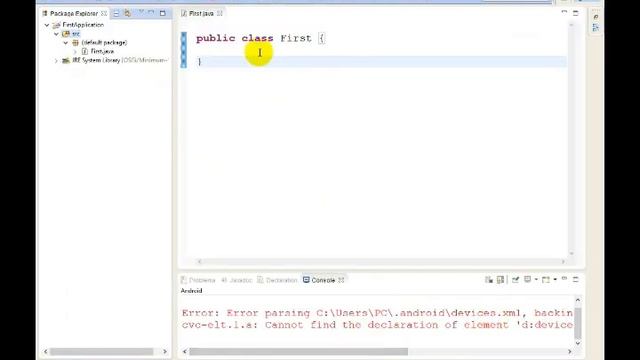640x360 pixels.
Task: Click the Console vertical scrollbar up arrow
Action: 578,300
